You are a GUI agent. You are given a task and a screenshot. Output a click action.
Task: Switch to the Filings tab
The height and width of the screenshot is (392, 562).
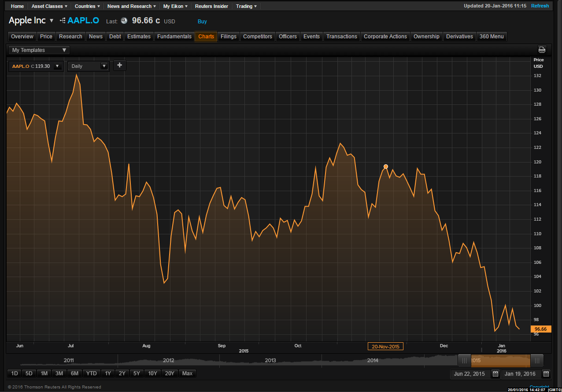pyautogui.click(x=229, y=37)
